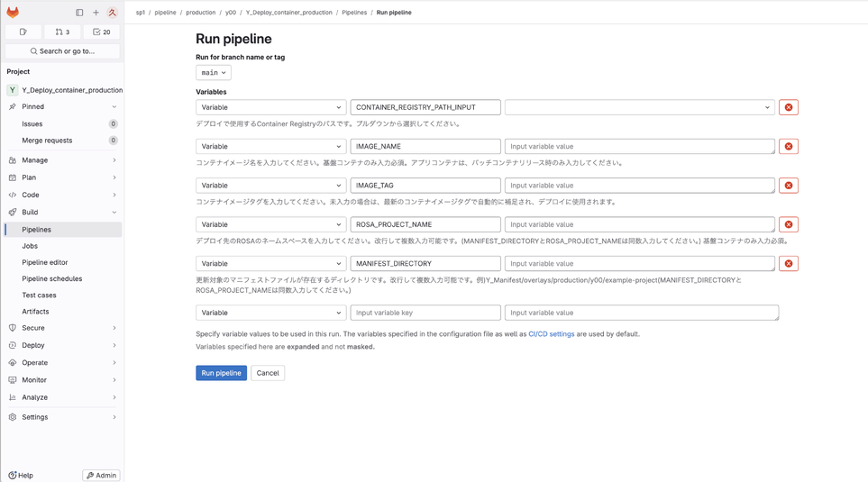
Task: Remove the MANIFEST_DIRECTORY variable row
Action: pos(789,263)
